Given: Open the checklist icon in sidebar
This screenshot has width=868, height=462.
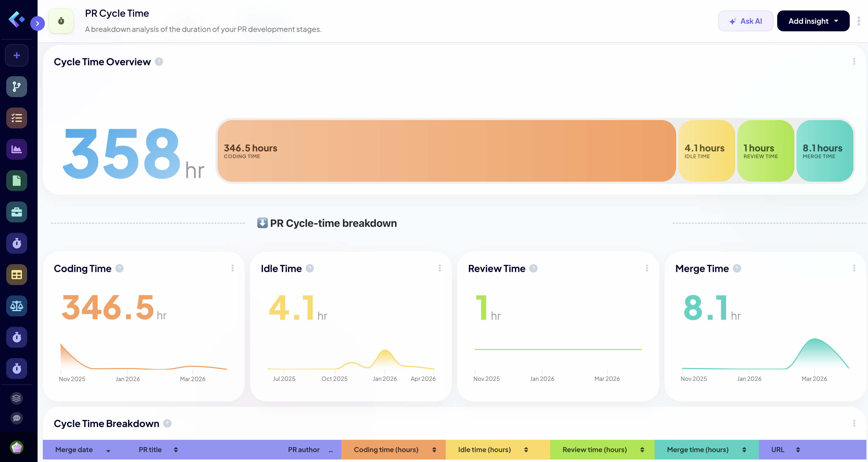Looking at the screenshot, I should [x=16, y=118].
